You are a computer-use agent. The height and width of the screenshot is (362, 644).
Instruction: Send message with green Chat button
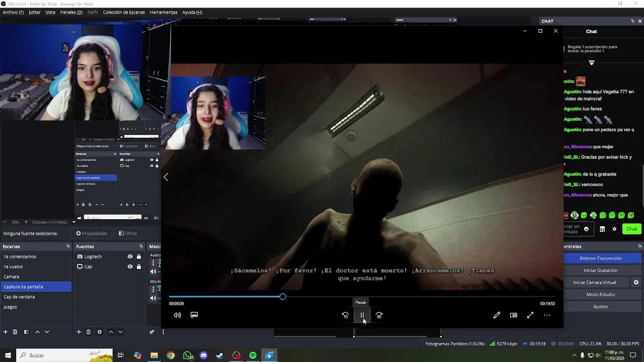(x=632, y=229)
